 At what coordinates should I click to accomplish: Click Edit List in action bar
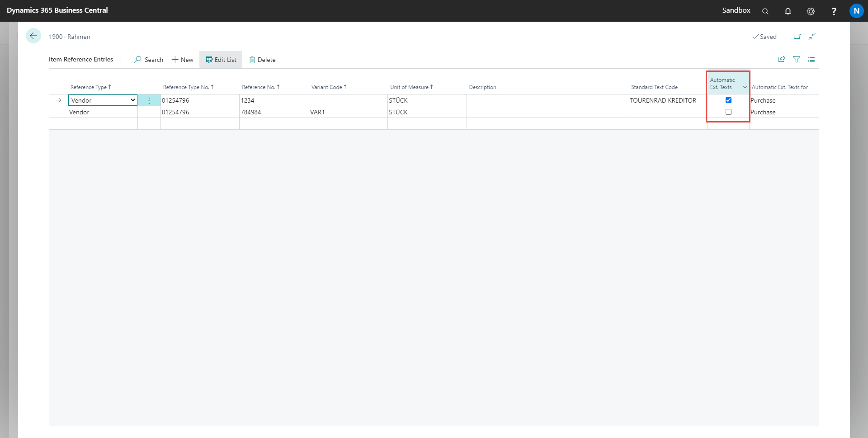pyautogui.click(x=221, y=60)
